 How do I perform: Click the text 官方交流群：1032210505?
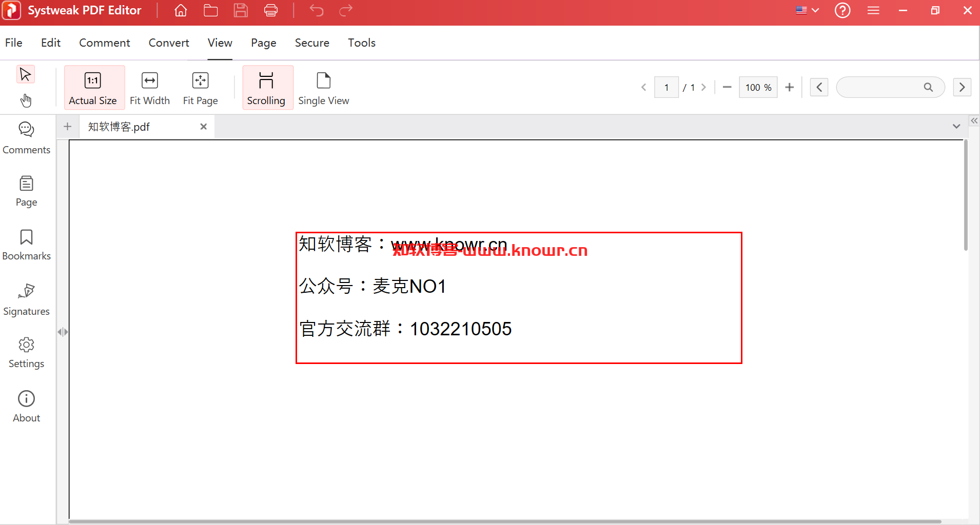[405, 329]
